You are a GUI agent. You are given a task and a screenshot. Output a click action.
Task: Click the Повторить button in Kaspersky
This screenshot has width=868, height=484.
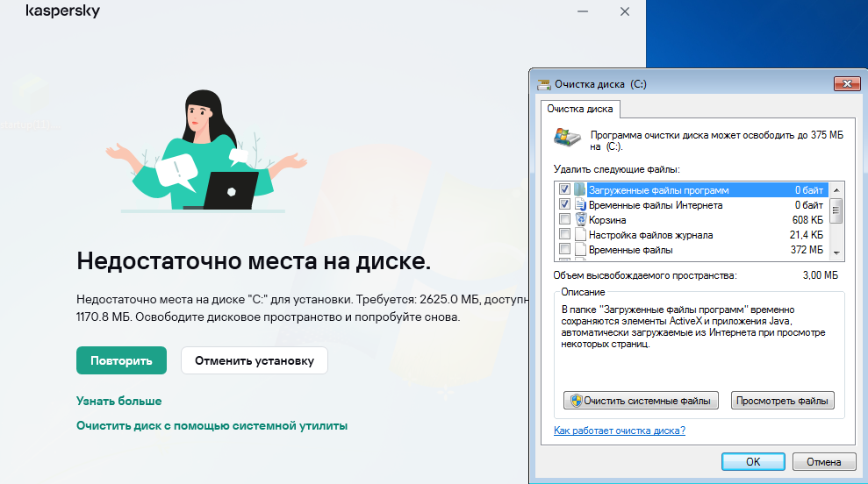pyautogui.click(x=121, y=360)
